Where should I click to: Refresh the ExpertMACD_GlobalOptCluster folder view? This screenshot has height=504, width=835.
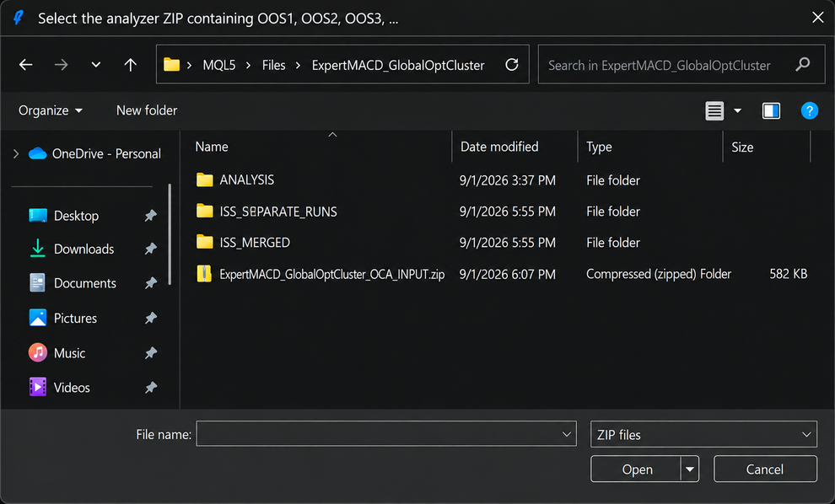[x=512, y=64]
